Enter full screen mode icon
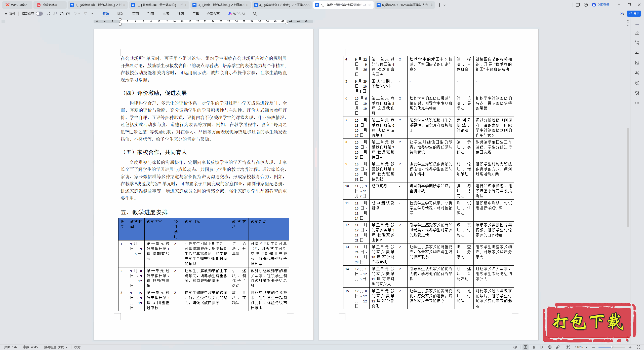 (638, 347)
